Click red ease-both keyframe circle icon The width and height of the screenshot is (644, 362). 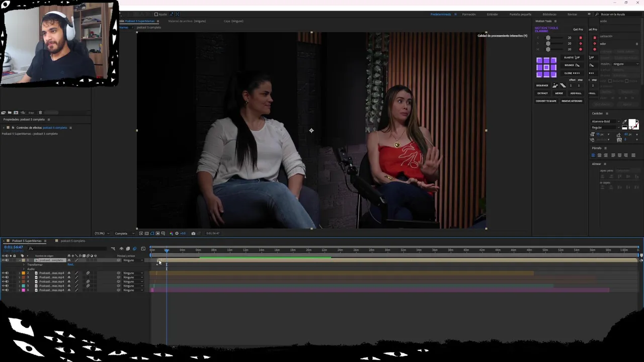pos(581,49)
